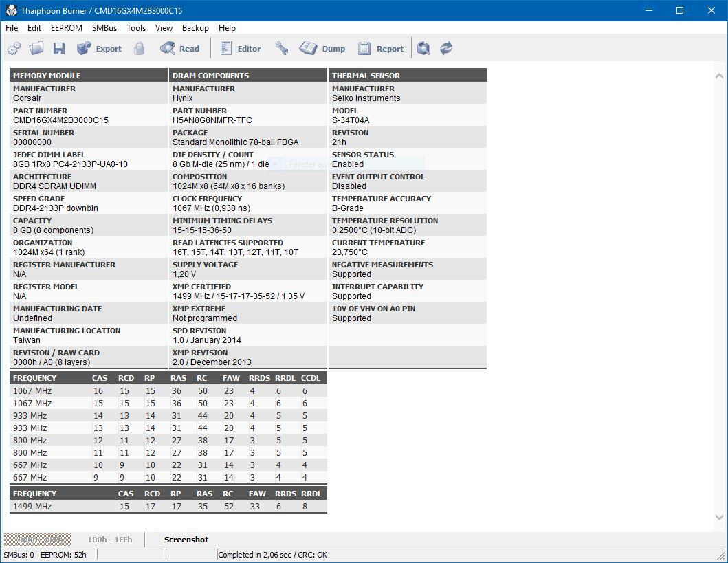Click status SMBus: 0 - EEPROM: 52h
728x563 pixels.
45,555
